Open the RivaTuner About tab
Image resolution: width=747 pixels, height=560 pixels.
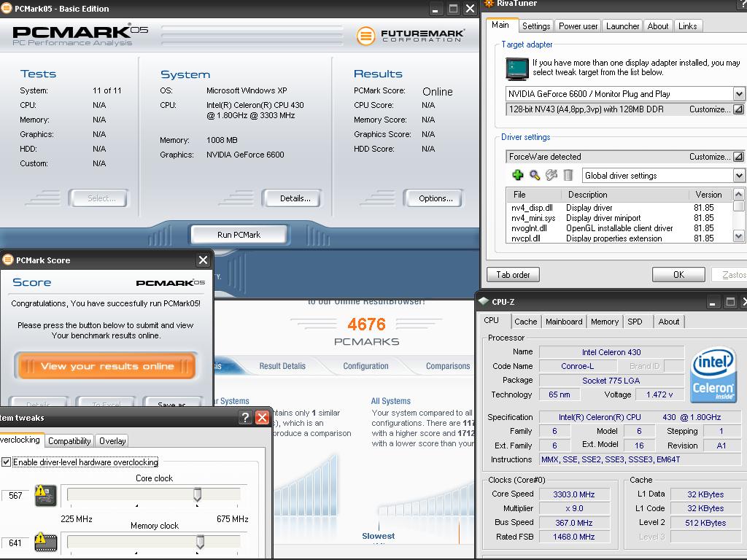click(x=657, y=26)
